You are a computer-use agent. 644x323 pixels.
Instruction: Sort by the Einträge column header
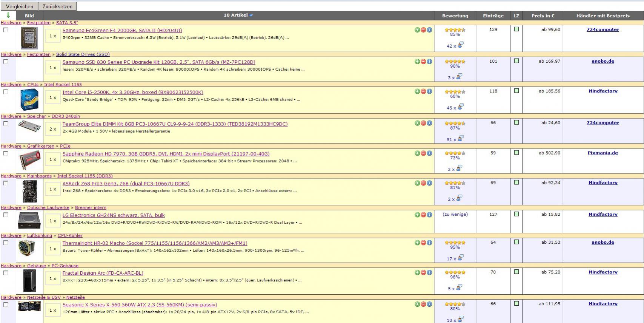tap(493, 16)
